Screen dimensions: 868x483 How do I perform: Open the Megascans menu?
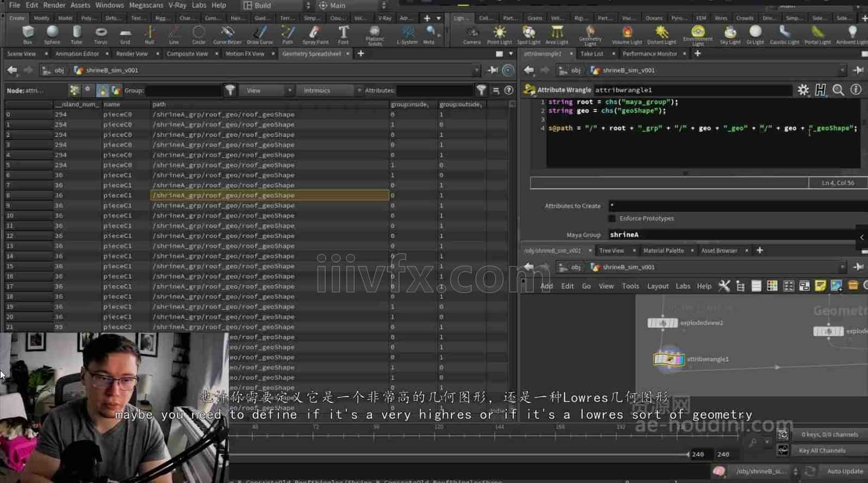146,5
